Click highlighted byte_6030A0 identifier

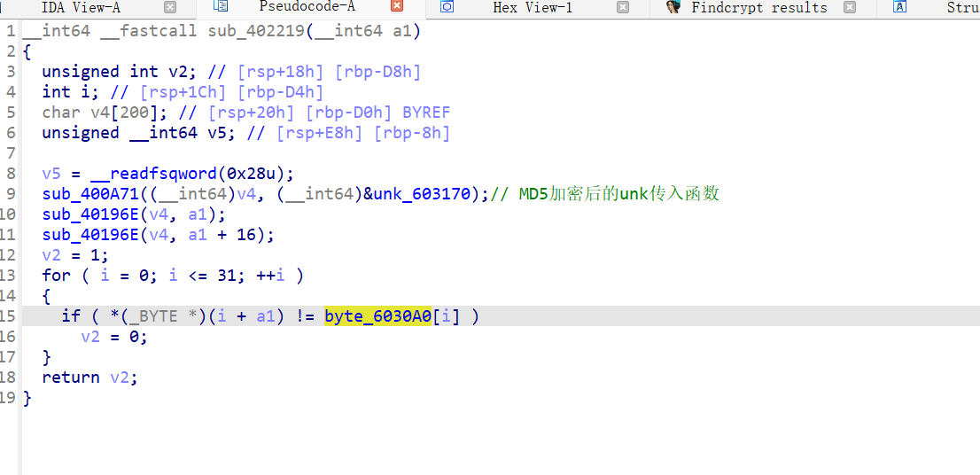[378, 316]
